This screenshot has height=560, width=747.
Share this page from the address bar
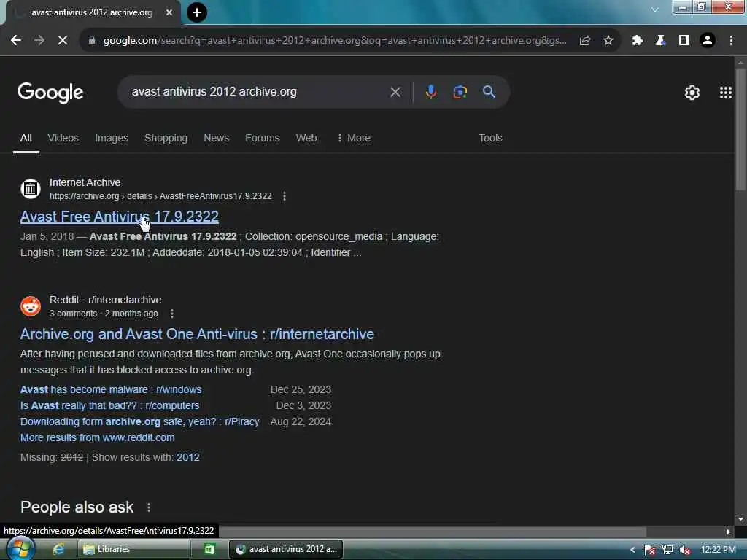point(585,41)
